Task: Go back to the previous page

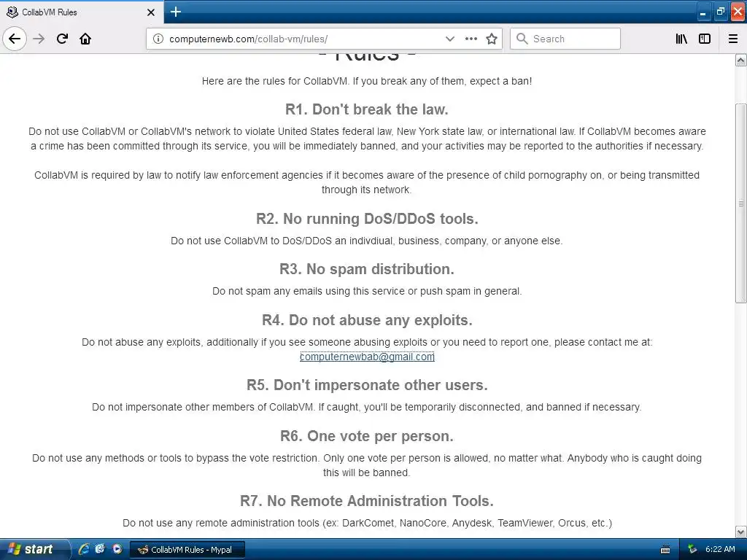Action: (15, 39)
